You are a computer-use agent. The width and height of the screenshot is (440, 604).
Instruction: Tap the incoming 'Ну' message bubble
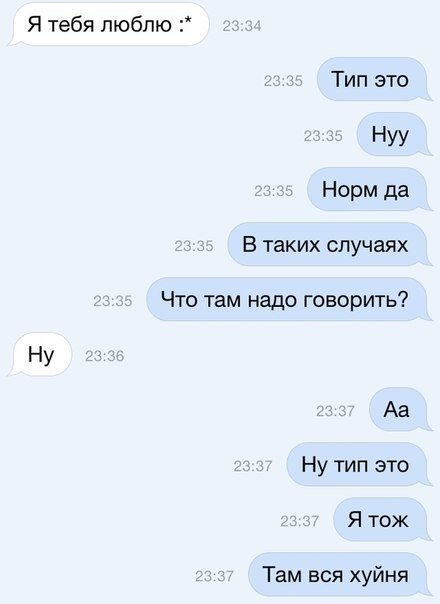[x=40, y=354]
